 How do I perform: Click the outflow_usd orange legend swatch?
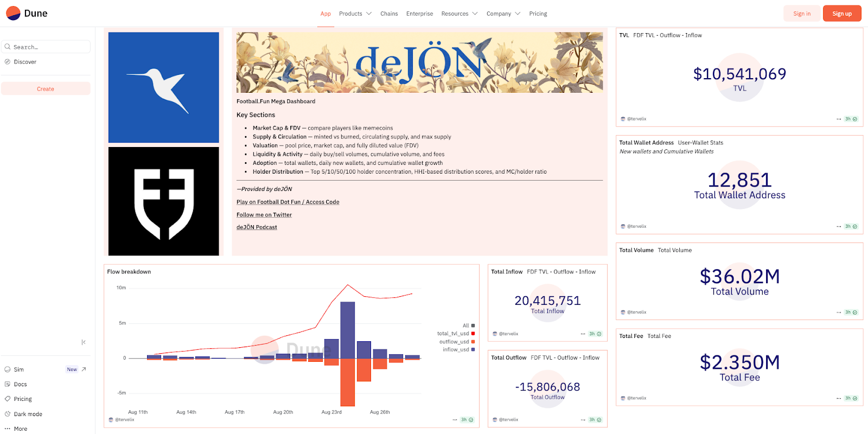coord(473,342)
